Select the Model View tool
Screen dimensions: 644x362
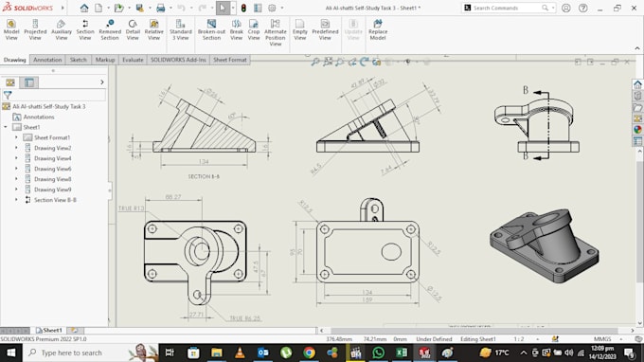11,30
